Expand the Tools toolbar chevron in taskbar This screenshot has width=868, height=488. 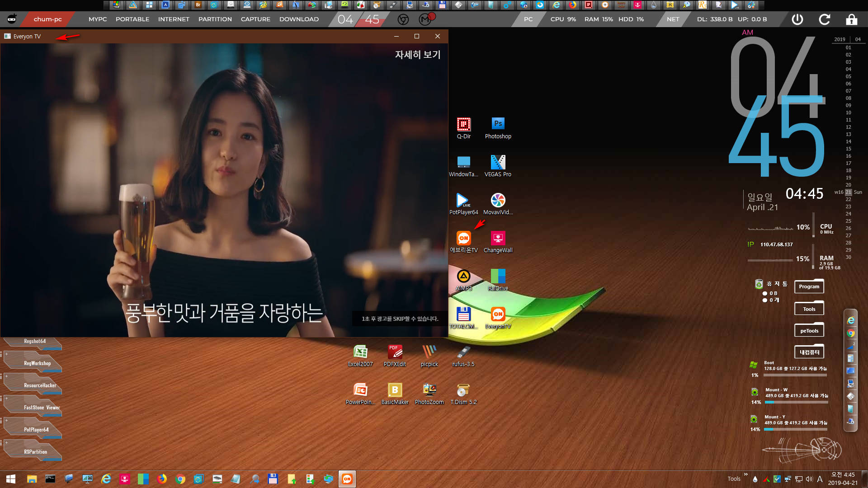[746, 474]
